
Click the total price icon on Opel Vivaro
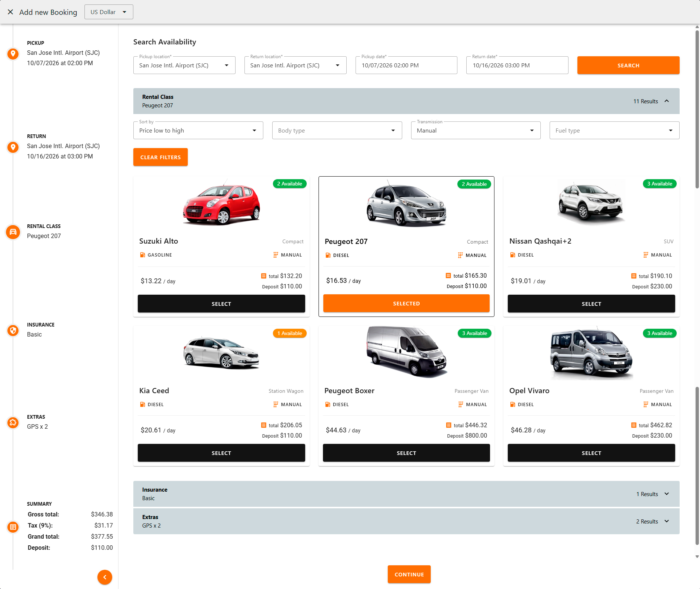[x=634, y=425]
